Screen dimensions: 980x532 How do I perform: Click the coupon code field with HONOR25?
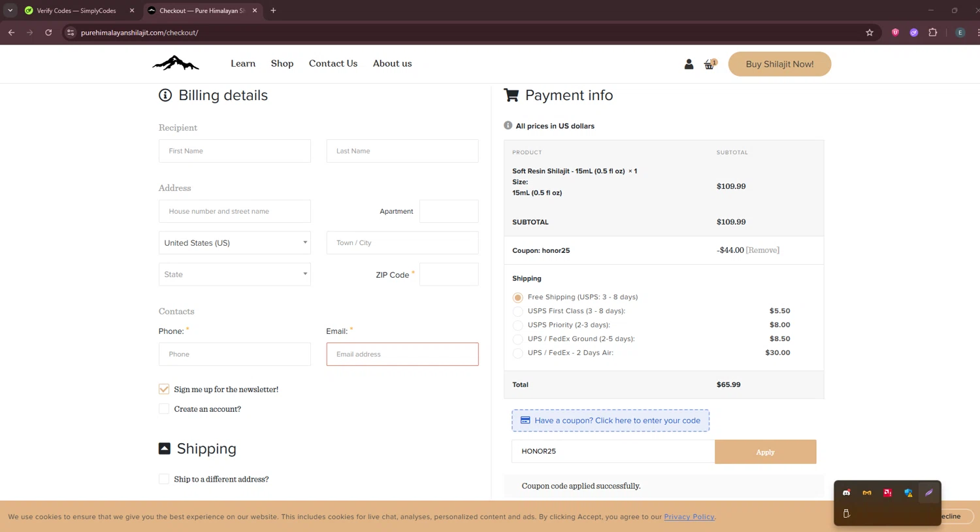pos(613,452)
